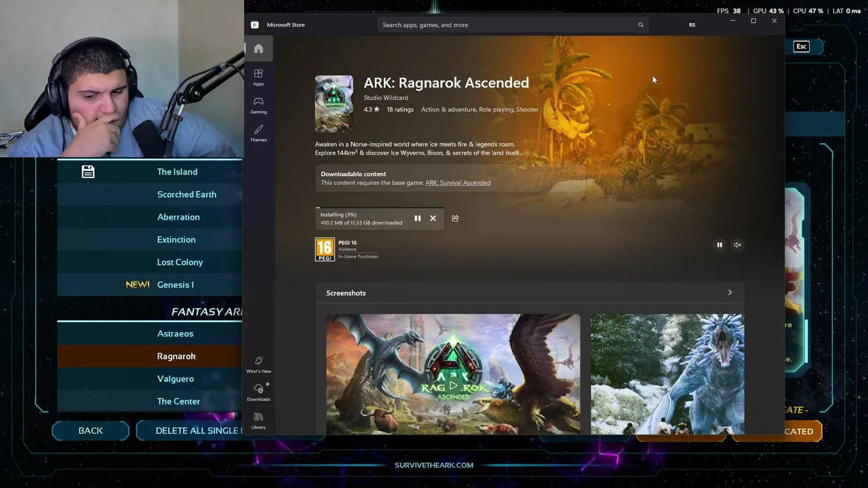This screenshot has width=868, height=488.
Task: Select the highlighted Ragnarok map
Action: point(176,357)
